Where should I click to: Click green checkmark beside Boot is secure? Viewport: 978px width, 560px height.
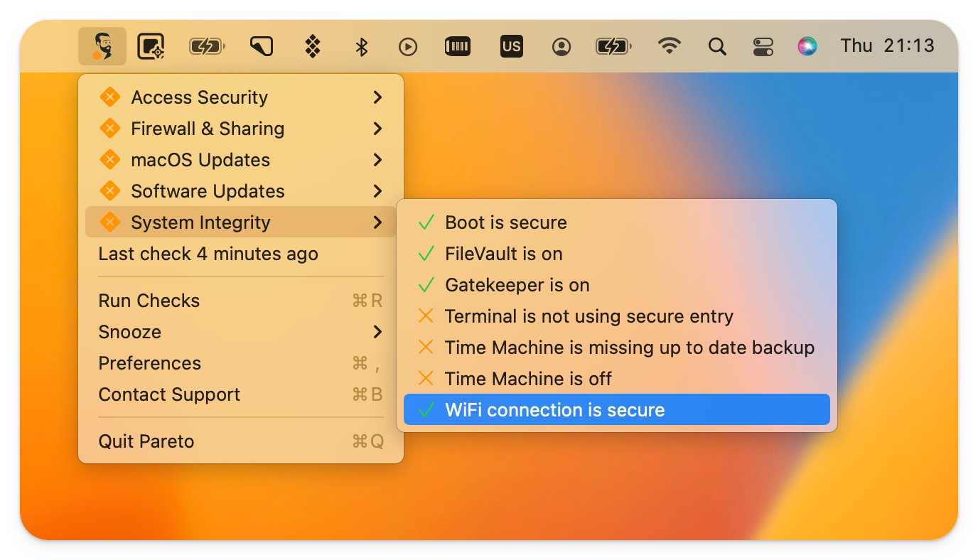click(x=426, y=222)
